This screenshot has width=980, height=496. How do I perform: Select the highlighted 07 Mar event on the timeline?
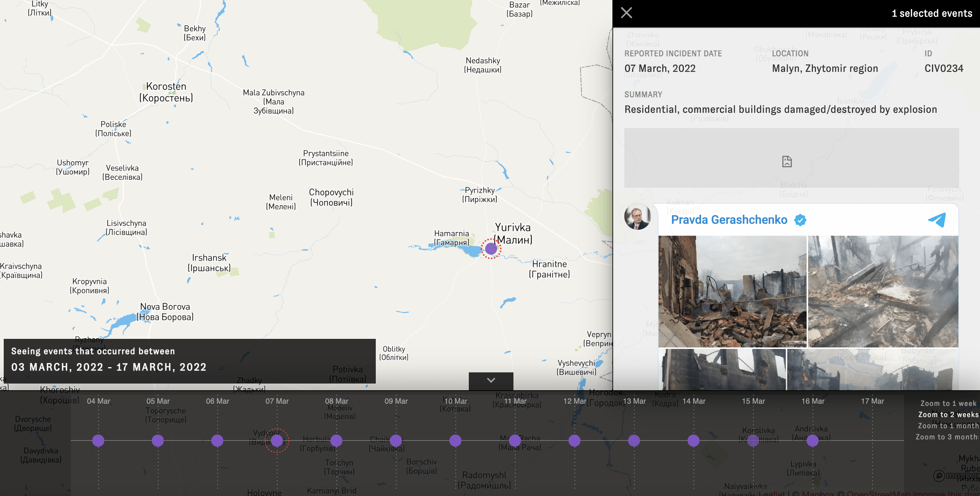tap(276, 441)
